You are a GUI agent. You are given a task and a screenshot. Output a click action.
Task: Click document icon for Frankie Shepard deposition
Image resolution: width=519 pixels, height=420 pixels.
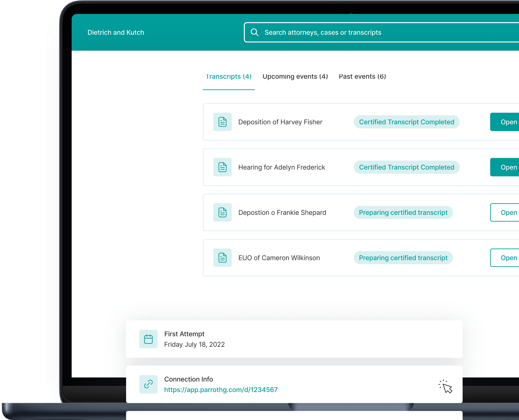pos(222,213)
